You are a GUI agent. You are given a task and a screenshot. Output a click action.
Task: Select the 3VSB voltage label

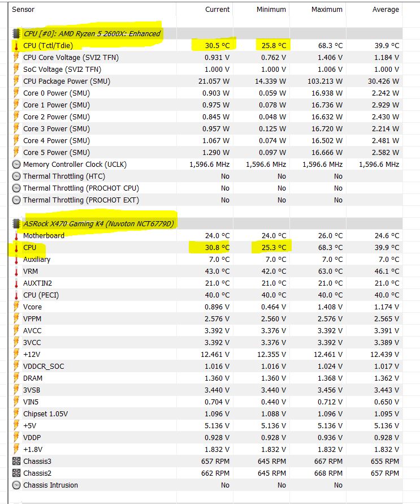(x=32, y=390)
